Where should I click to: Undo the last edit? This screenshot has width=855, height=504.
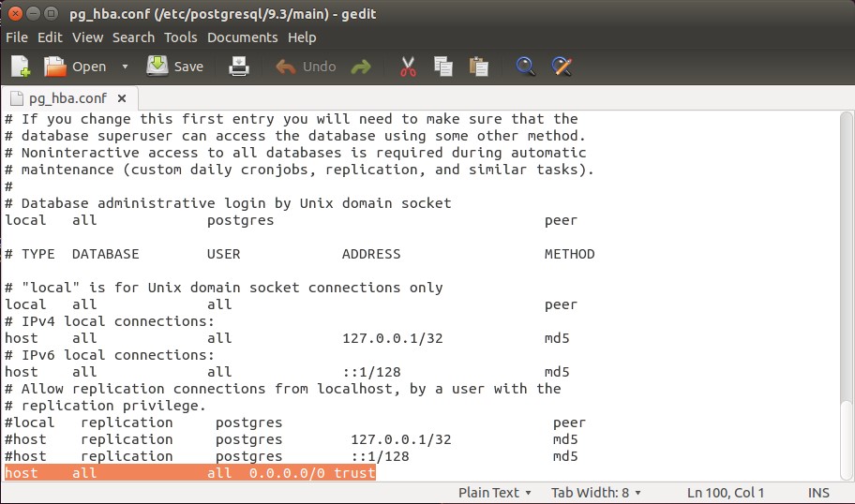coord(306,67)
